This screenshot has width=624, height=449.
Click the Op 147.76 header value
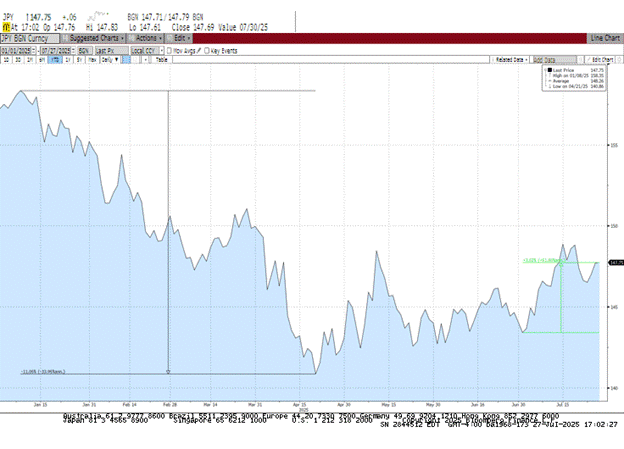click(59, 27)
